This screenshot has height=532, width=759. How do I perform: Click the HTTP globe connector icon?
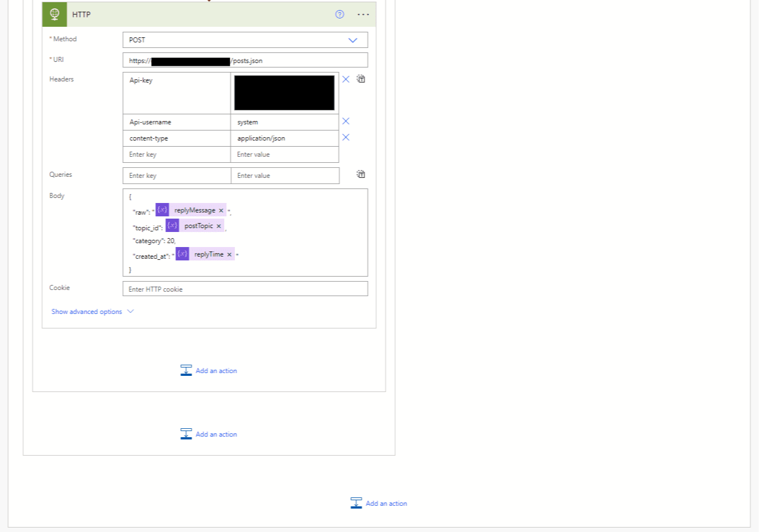[55, 14]
